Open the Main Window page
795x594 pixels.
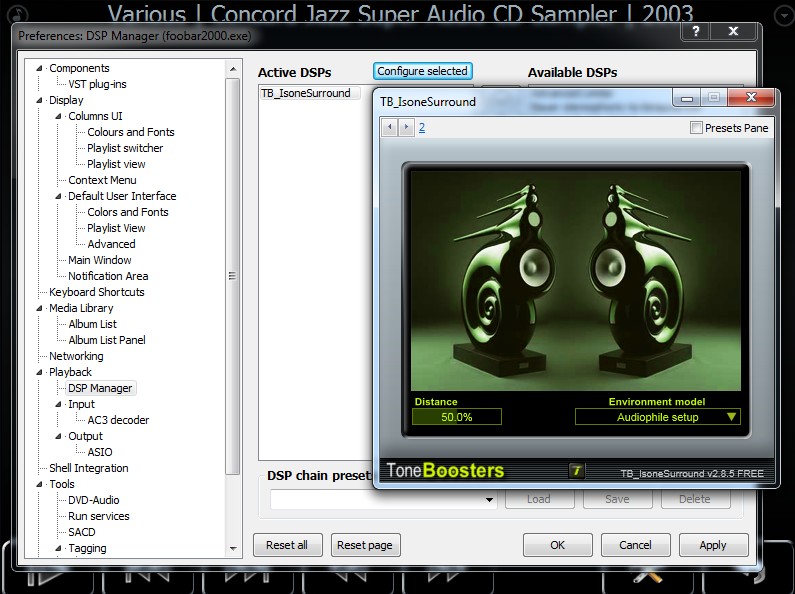click(x=100, y=260)
